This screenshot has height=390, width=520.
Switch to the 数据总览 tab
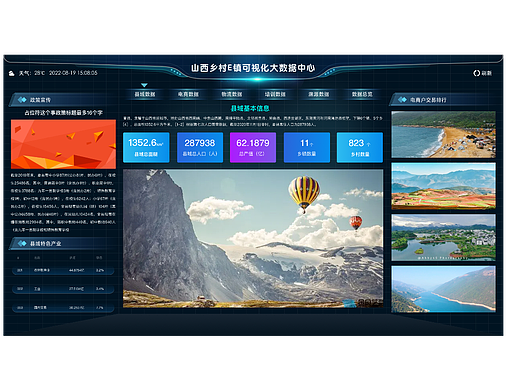pos(362,94)
